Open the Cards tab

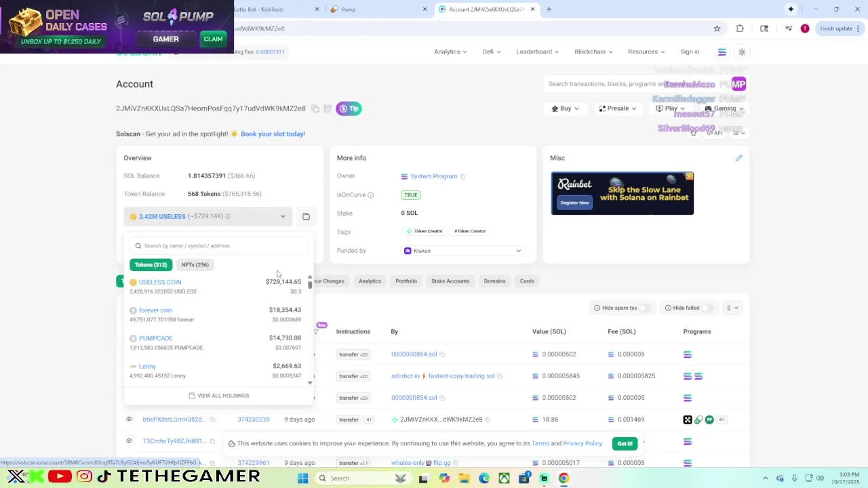pyautogui.click(x=527, y=281)
